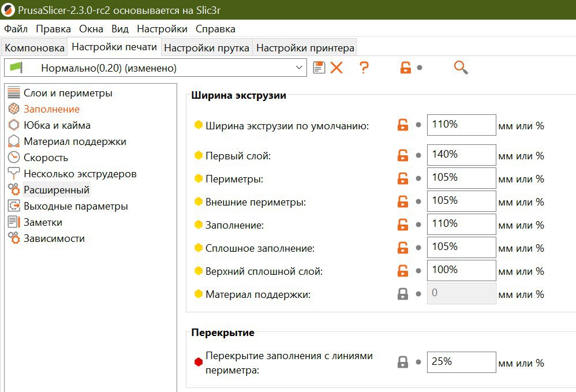Click the orange question mark help icon

pos(364,68)
